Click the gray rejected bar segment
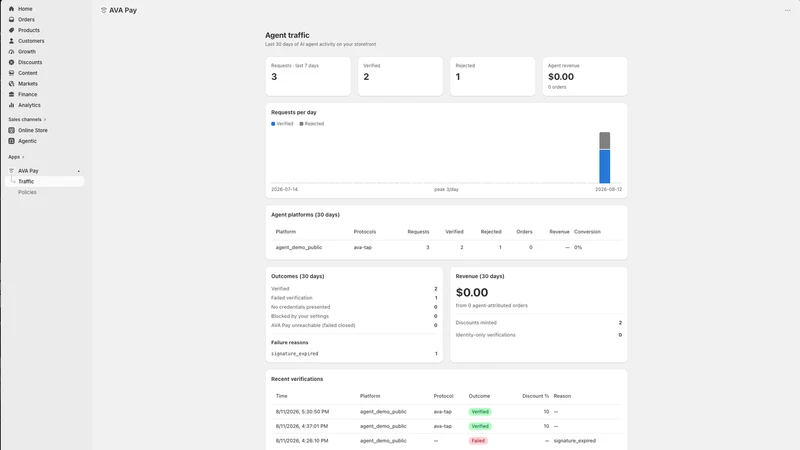Image resolution: width=800 pixels, height=450 pixels. [x=605, y=141]
